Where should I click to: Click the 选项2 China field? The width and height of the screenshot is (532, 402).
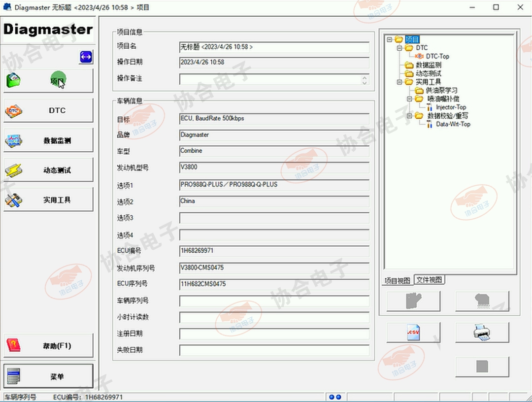click(274, 201)
